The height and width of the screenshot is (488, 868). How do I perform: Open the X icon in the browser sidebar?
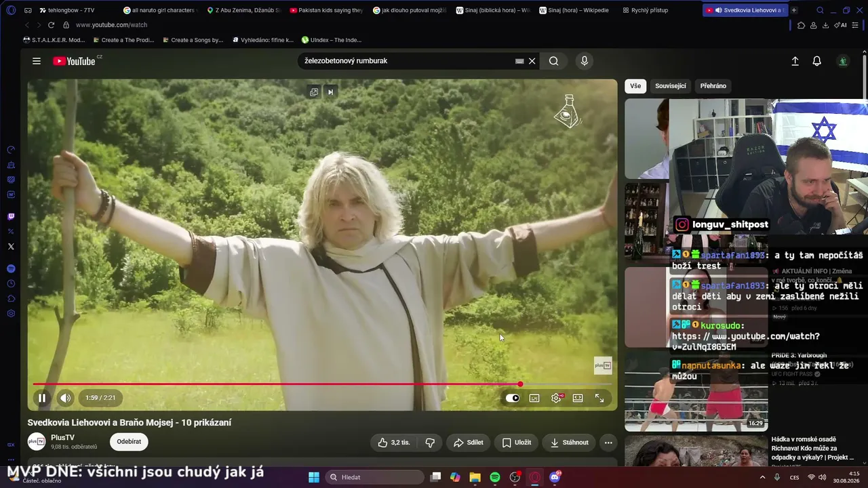coord(11,247)
